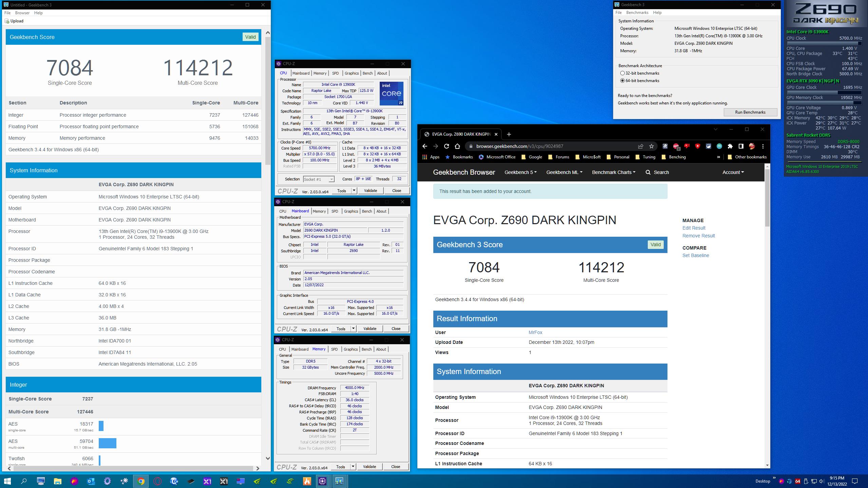Select 64-bit benchmarks radio option
868x488 pixels.
point(622,81)
